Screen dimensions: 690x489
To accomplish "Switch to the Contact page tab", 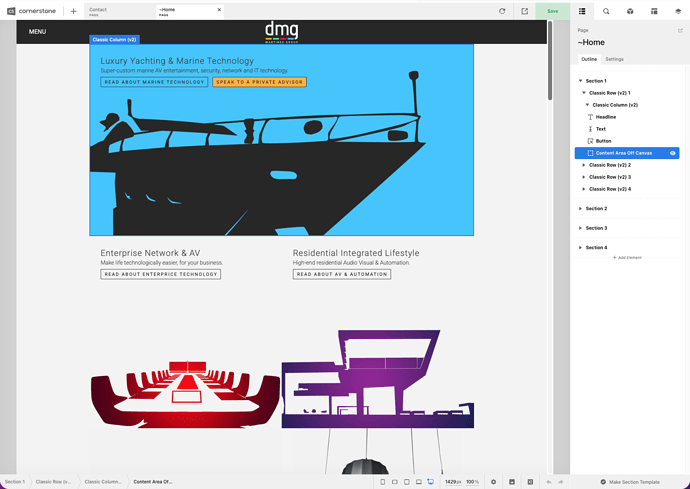I will coord(121,11).
